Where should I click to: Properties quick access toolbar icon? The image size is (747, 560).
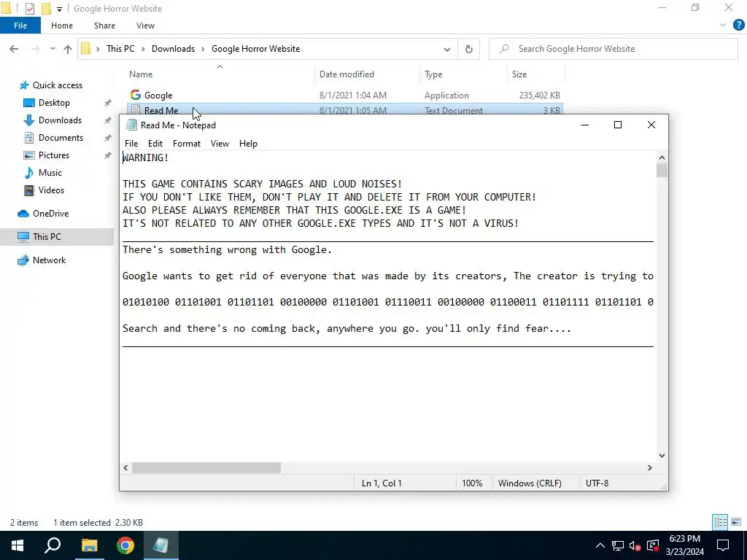tap(29, 9)
